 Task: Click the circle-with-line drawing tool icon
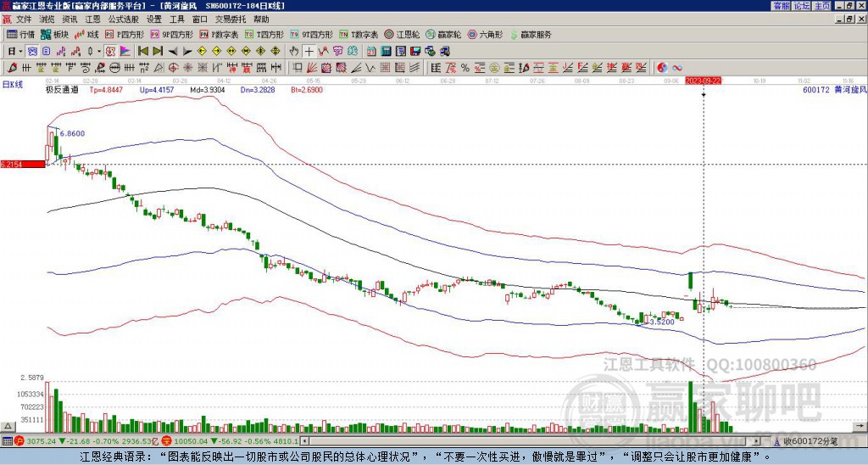114,68
